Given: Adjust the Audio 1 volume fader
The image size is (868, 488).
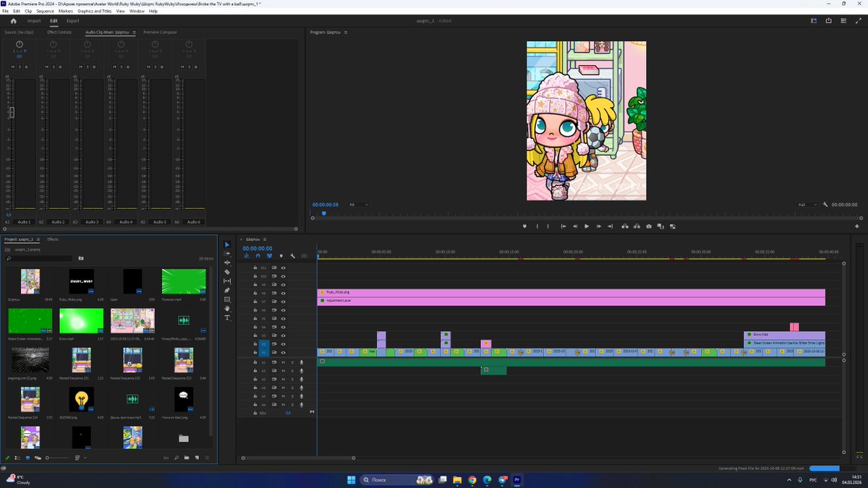Looking at the screenshot, I should 11,113.
